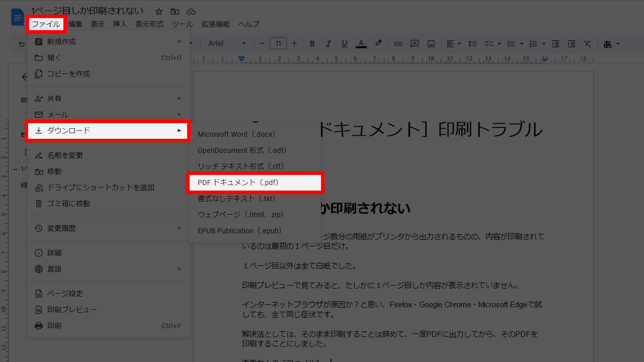Click the clear formatting icon
644x362 pixels.
point(587,44)
